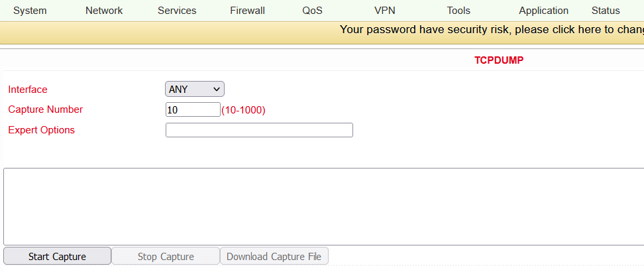This screenshot has height=272, width=644.
Task: Start Capture button click
Action: click(x=57, y=256)
